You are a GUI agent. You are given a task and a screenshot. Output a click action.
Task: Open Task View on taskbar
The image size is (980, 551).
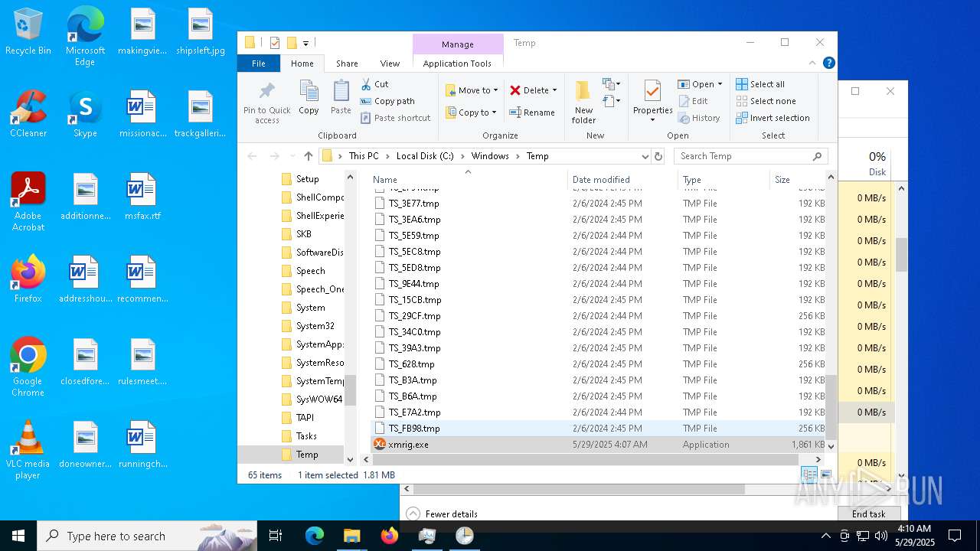[276, 536]
